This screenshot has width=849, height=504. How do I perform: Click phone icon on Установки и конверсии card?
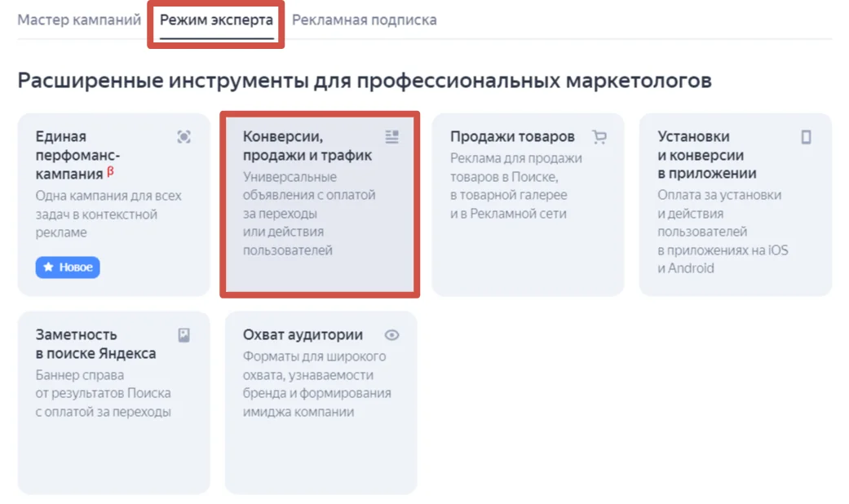(807, 137)
